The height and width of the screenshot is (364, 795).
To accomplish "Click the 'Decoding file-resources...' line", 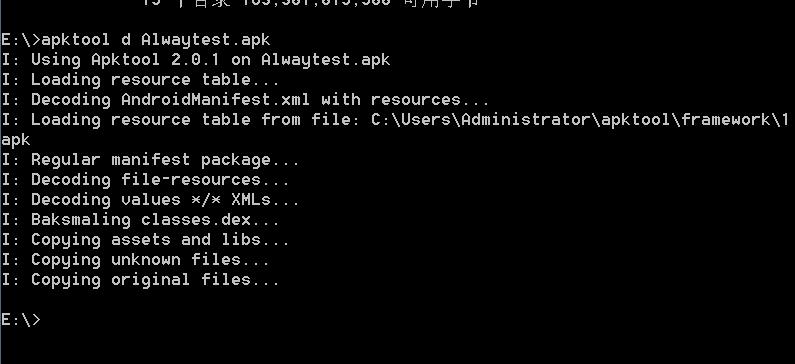I will (145, 179).
